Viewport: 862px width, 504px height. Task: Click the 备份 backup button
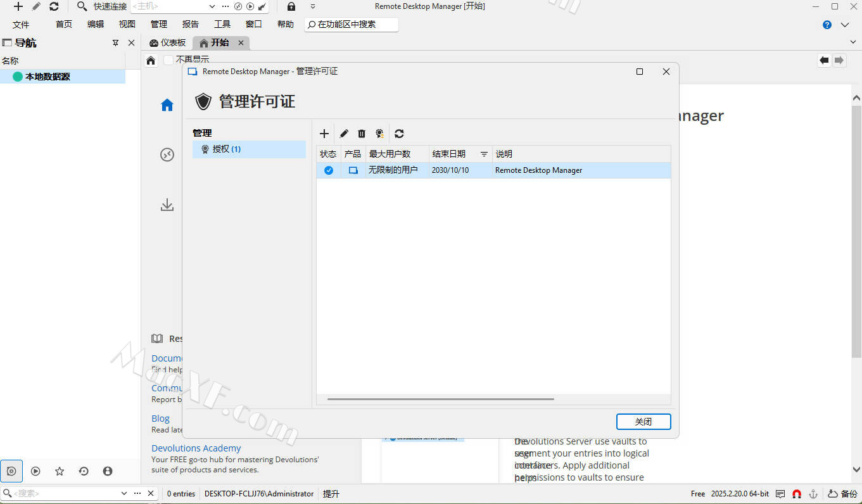pyautogui.click(x=842, y=494)
